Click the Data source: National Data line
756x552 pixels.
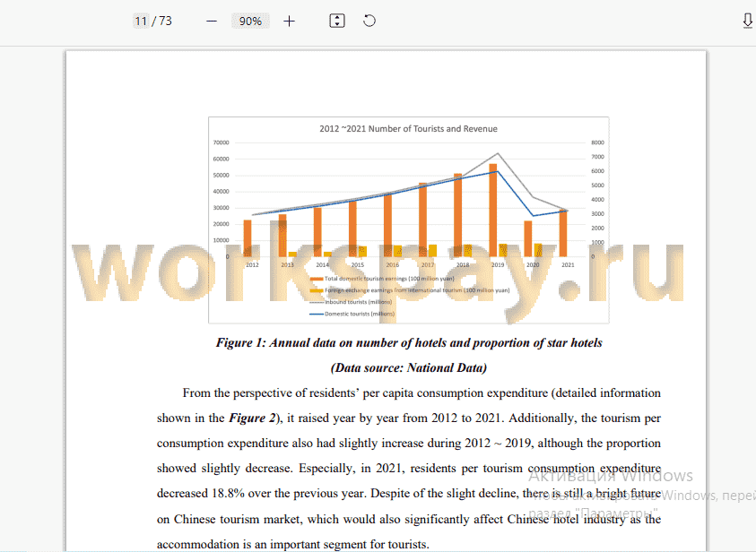[x=409, y=367]
